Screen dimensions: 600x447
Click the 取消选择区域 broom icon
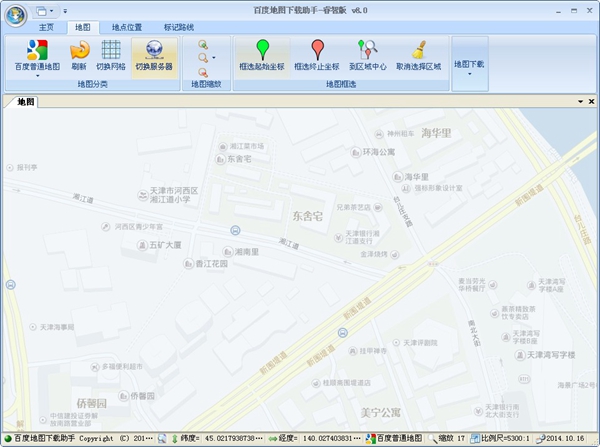[x=418, y=55]
